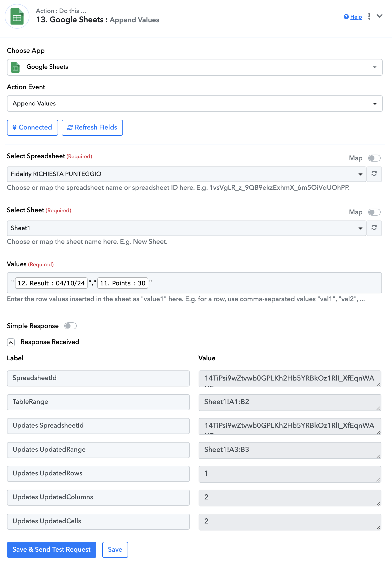
Task: Collapse the step with the header chevron
Action: tap(379, 16)
